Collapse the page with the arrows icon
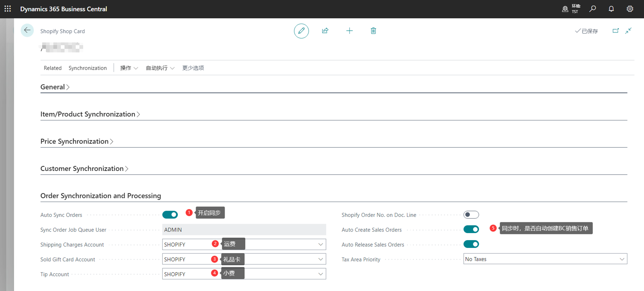The width and height of the screenshot is (644, 291). (x=629, y=31)
